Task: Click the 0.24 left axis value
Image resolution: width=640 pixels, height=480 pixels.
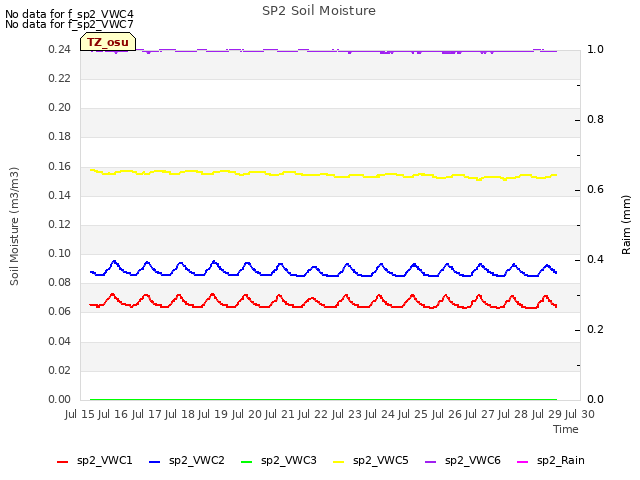Action: 60,49
